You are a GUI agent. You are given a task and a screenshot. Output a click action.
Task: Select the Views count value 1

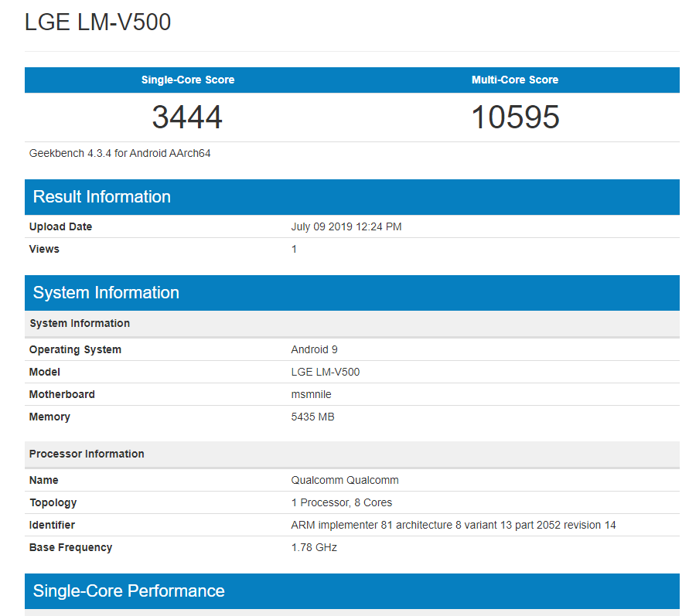(x=294, y=249)
